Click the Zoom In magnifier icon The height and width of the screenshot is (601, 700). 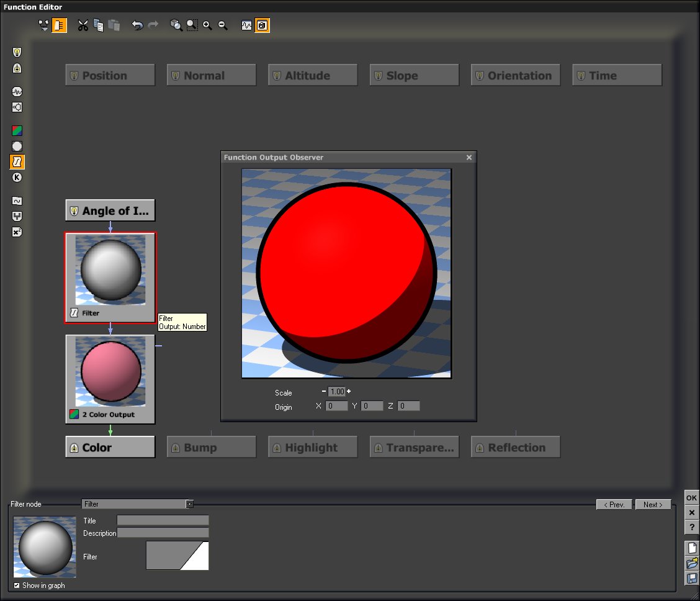[x=207, y=25]
